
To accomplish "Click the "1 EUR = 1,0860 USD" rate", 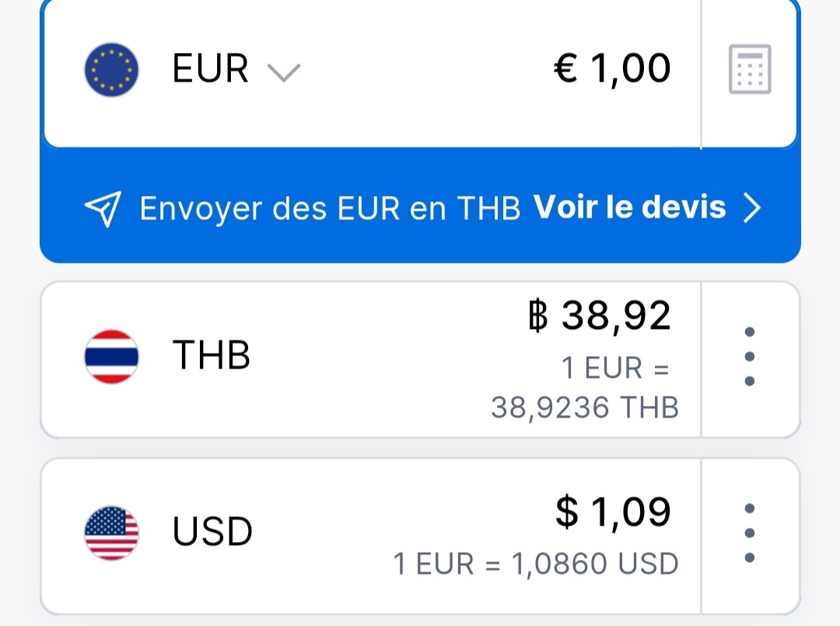I will (536, 564).
